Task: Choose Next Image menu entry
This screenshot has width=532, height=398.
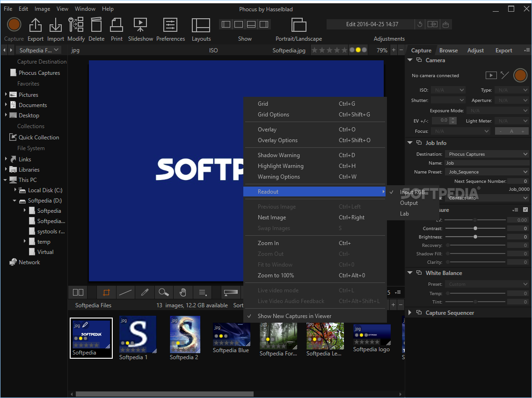Action: click(x=314, y=217)
